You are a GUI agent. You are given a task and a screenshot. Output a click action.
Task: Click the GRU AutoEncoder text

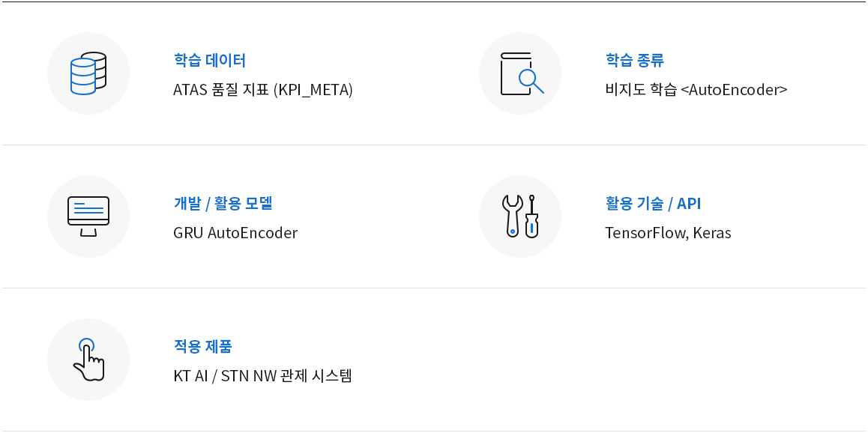click(x=235, y=233)
